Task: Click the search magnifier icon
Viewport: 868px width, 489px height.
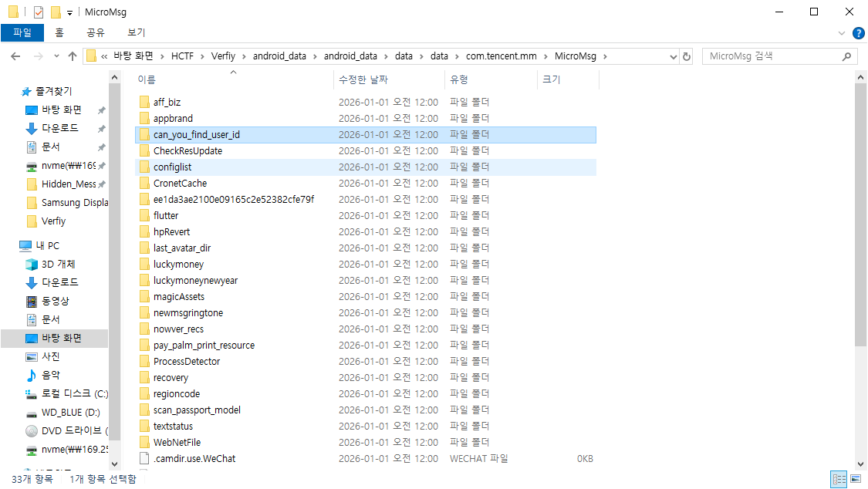Action: point(846,56)
